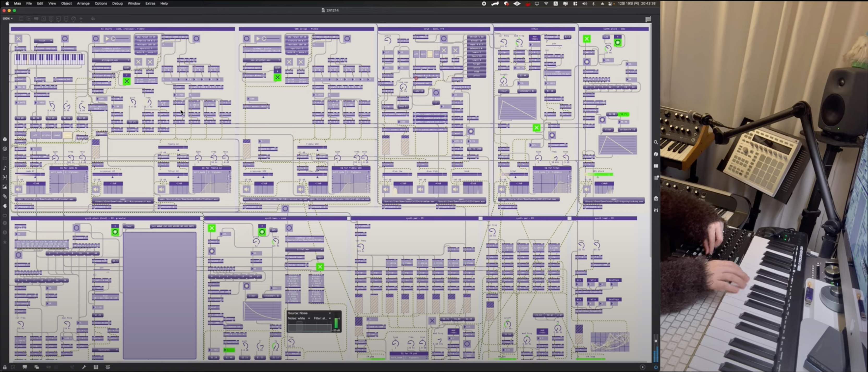Click the play triangle on VOX section playbar
This screenshot has width=868, height=372.
click(x=258, y=39)
